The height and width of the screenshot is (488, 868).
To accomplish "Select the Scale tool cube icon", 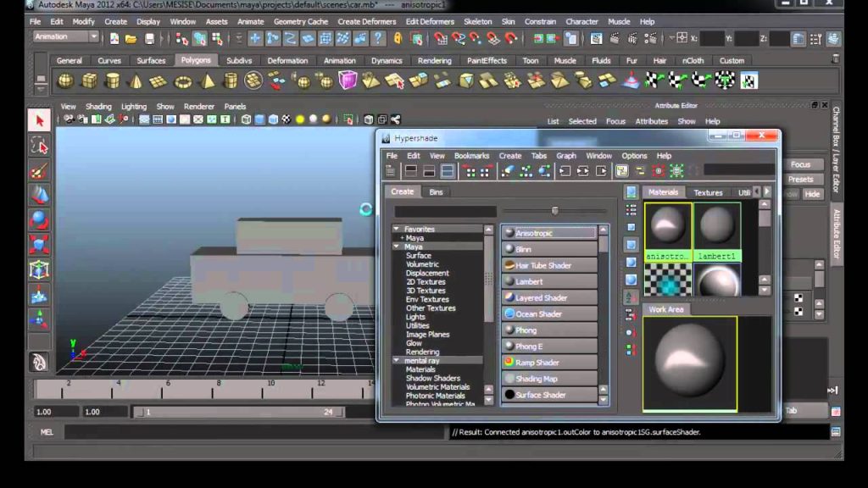I will 39,245.
